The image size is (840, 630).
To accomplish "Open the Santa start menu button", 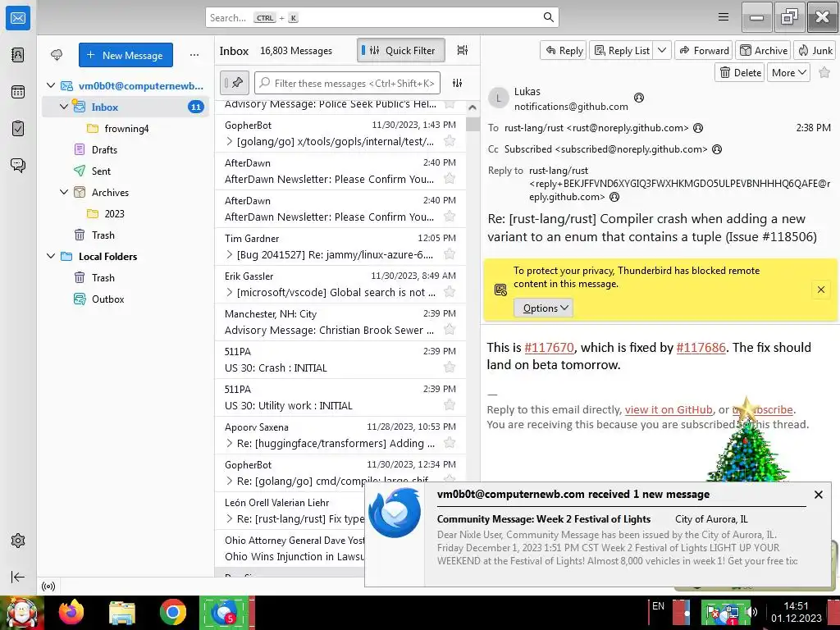I will click(x=21, y=612).
